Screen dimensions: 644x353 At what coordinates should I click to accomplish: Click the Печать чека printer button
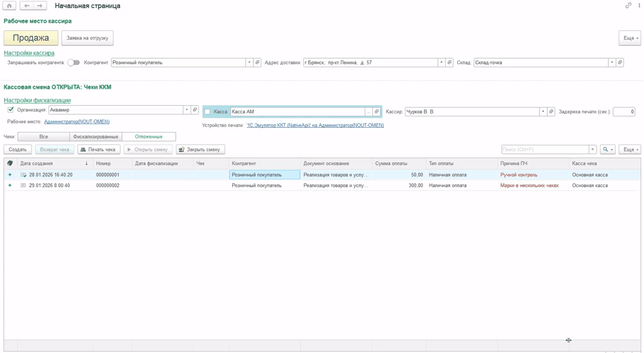click(x=98, y=150)
